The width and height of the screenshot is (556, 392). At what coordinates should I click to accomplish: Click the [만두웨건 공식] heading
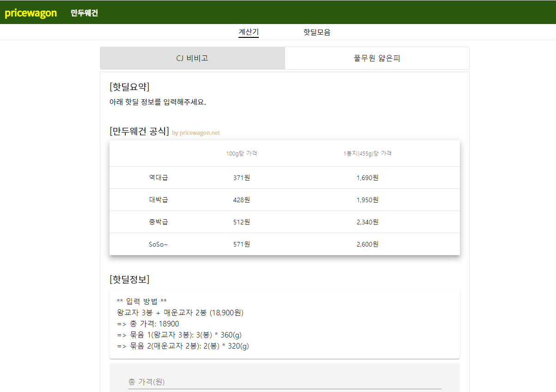pos(140,131)
